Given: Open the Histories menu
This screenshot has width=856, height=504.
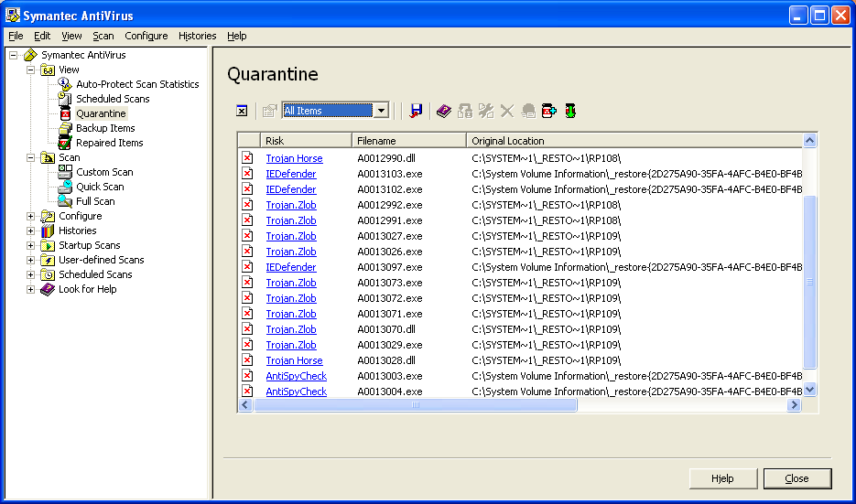Looking at the screenshot, I should 197,36.
